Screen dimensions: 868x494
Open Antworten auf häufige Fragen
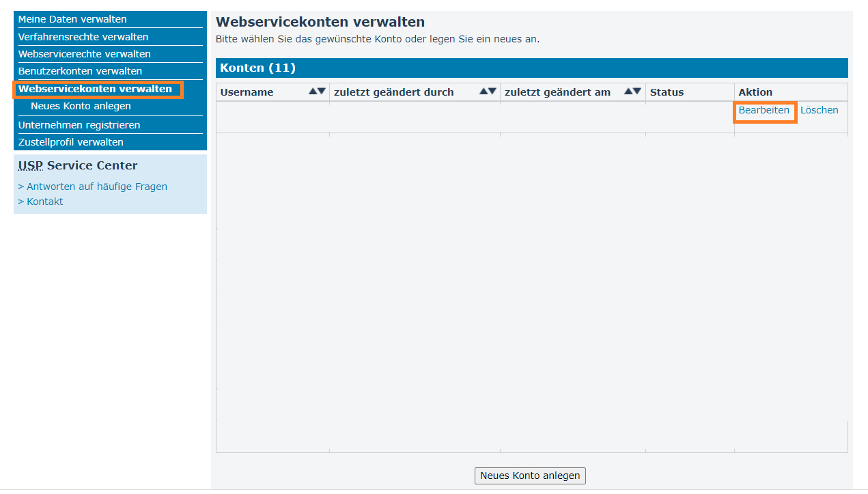coord(97,186)
